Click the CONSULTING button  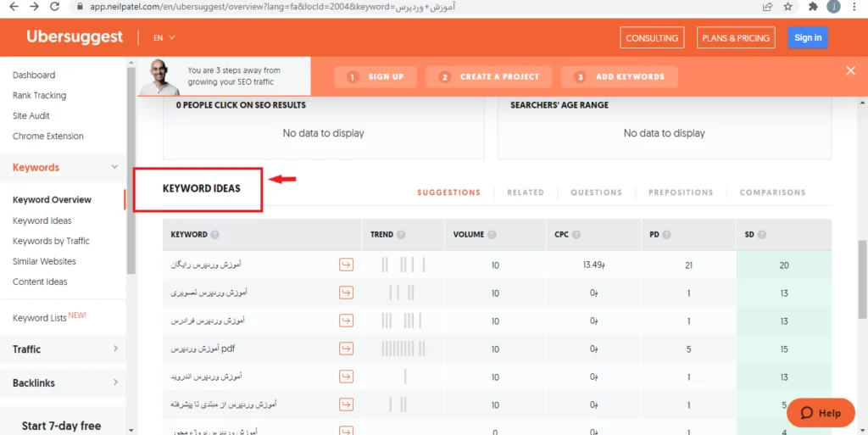(x=652, y=37)
